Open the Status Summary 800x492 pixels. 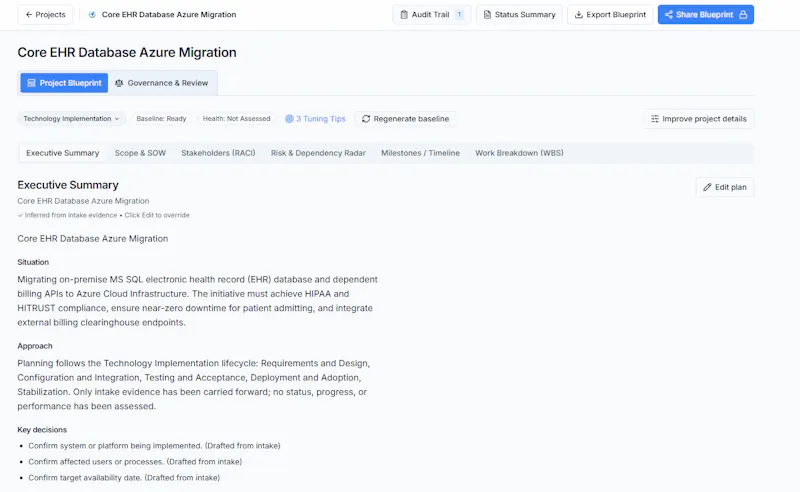(519, 15)
